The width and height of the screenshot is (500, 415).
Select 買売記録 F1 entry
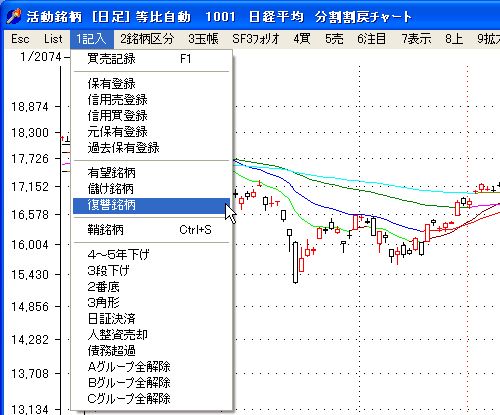(x=151, y=59)
